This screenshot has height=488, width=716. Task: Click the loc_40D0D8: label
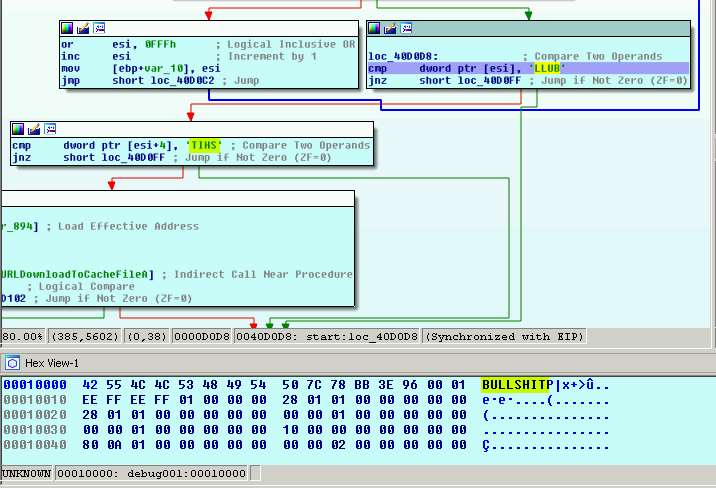pos(403,56)
